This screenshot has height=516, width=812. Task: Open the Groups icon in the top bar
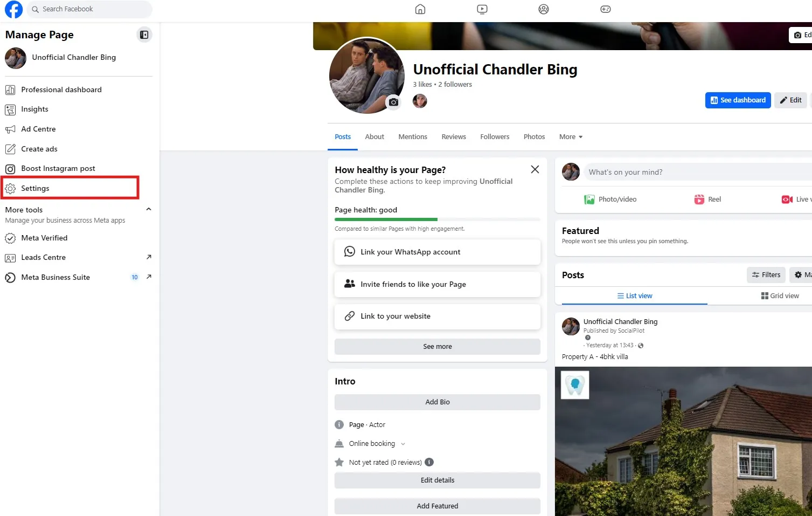tap(543, 9)
